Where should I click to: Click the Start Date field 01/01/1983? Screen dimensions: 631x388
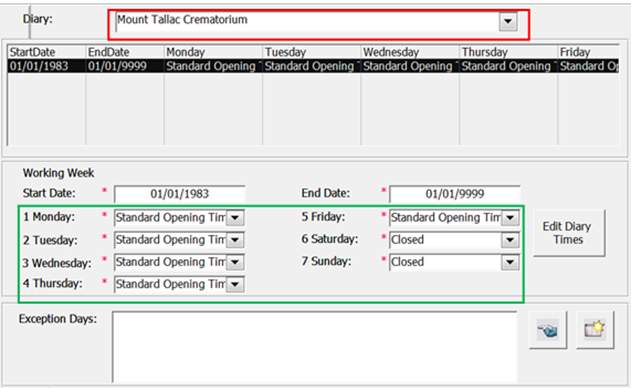tap(179, 194)
